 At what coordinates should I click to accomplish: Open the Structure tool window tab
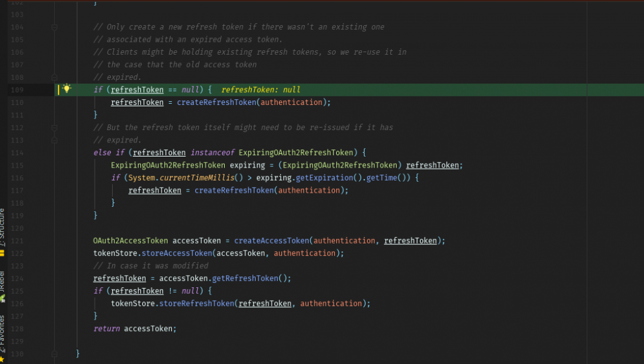[x=3, y=227]
